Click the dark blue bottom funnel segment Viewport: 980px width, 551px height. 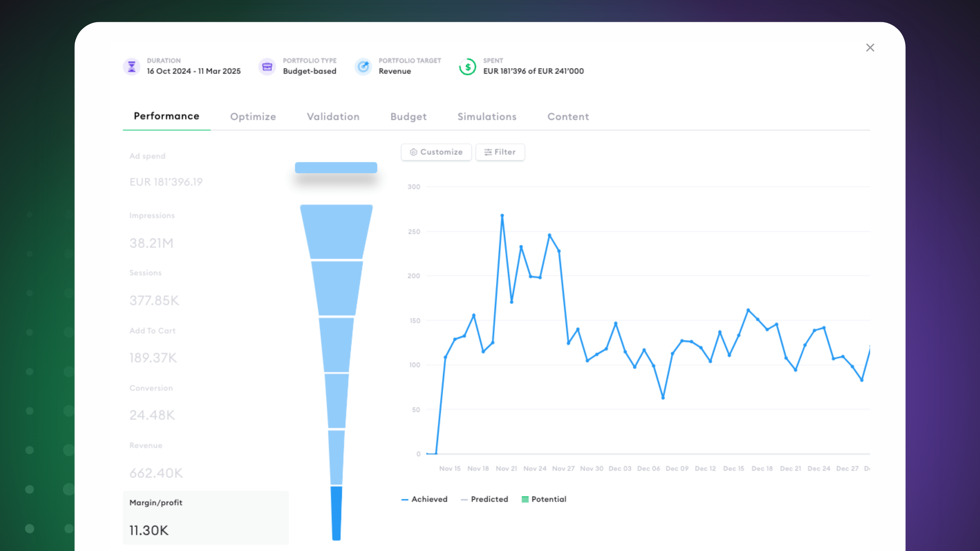[336, 513]
